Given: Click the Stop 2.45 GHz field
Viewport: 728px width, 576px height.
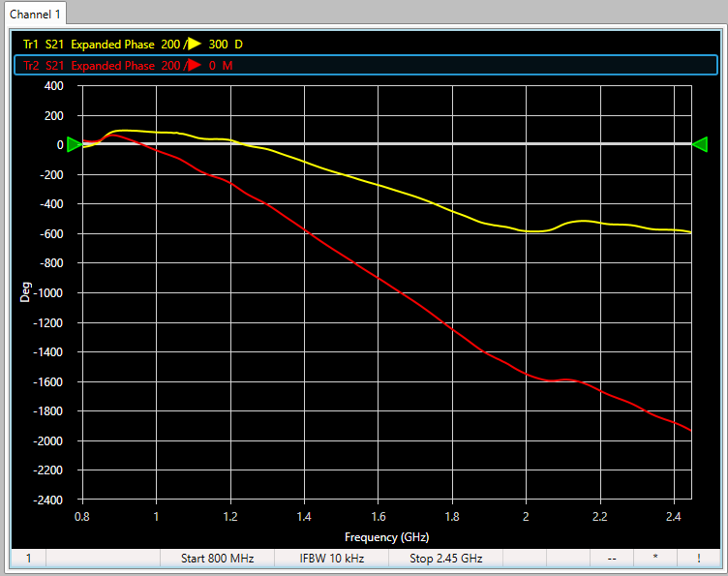Looking at the screenshot, I should pos(445,559).
